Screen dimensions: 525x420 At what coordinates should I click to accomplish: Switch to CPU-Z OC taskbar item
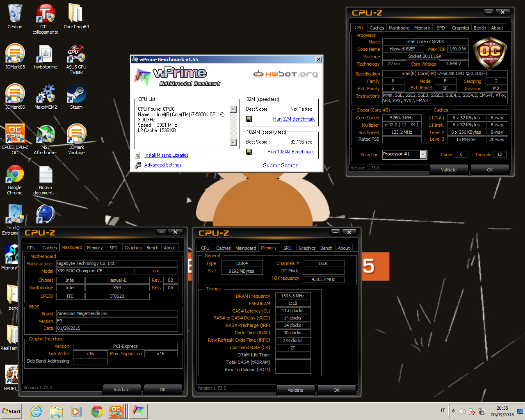(x=116, y=411)
